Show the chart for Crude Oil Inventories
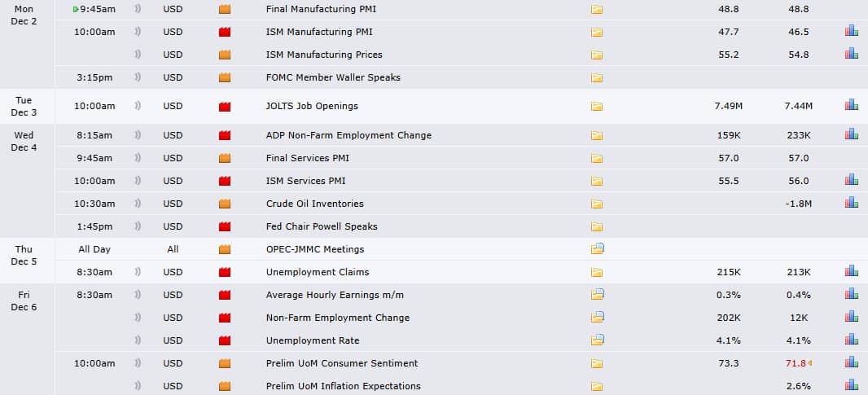The height and width of the screenshot is (395, 868). click(852, 204)
